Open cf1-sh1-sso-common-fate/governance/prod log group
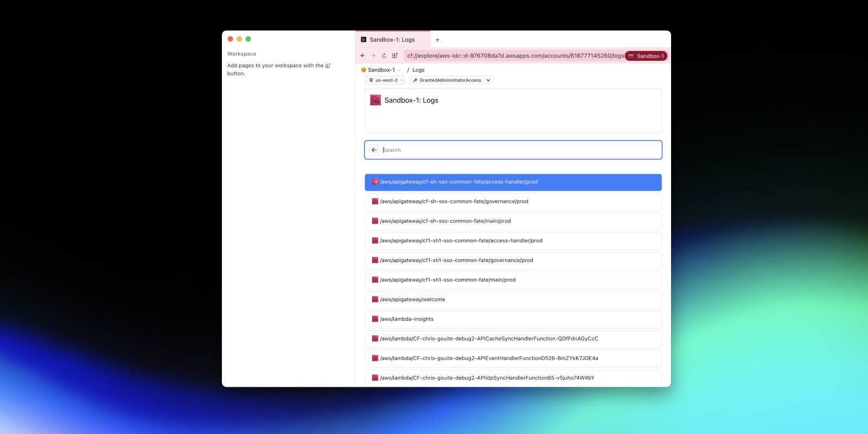The image size is (868, 434). click(513, 260)
